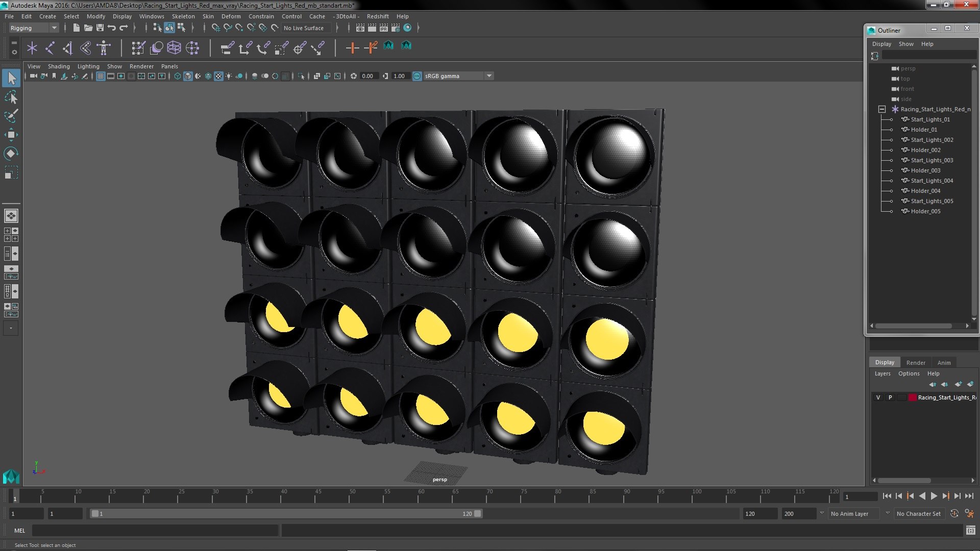Screen dimensions: 980x551
Task: Open the Redshift menu
Action: coord(378,16)
